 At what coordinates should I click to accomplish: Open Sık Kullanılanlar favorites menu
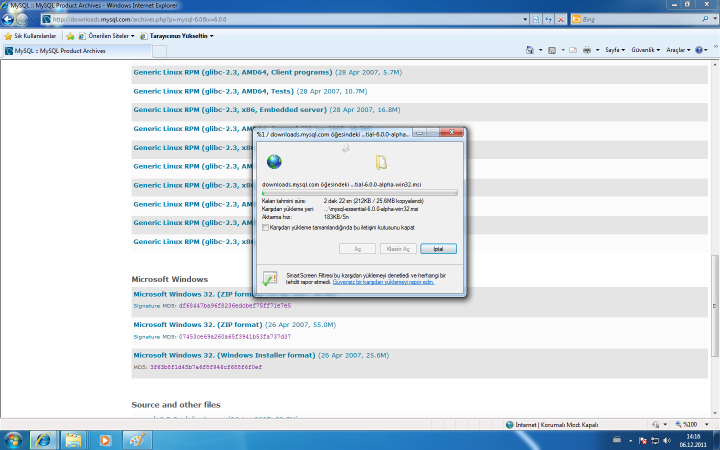tap(28, 35)
